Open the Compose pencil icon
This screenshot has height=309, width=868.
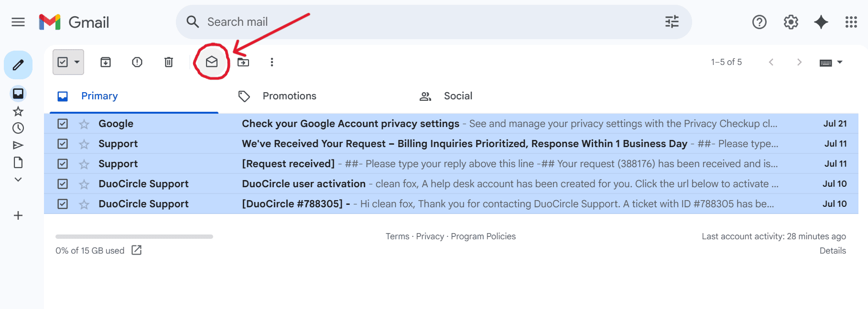pos(18,64)
